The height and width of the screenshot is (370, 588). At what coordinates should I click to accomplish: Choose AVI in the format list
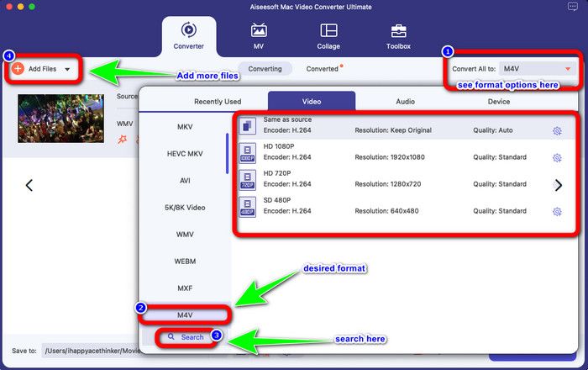[185, 181]
